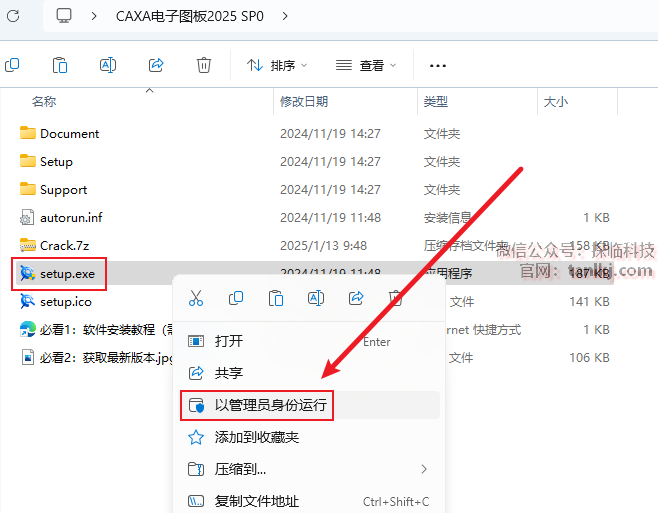Image resolution: width=658 pixels, height=513 pixels.
Task: Choose 添加到收藏夹 in context menu
Action: (x=310, y=437)
